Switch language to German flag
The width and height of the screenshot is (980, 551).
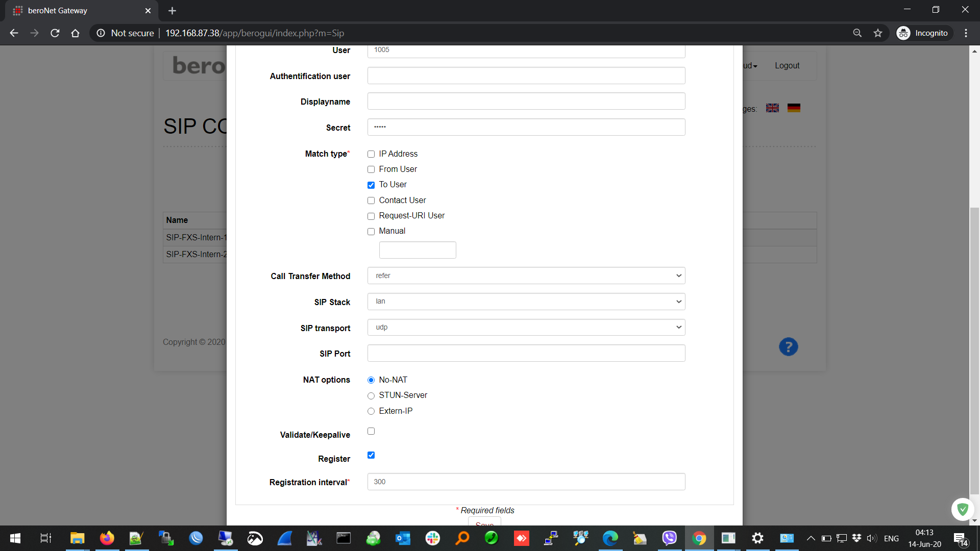click(x=794, y=108)
